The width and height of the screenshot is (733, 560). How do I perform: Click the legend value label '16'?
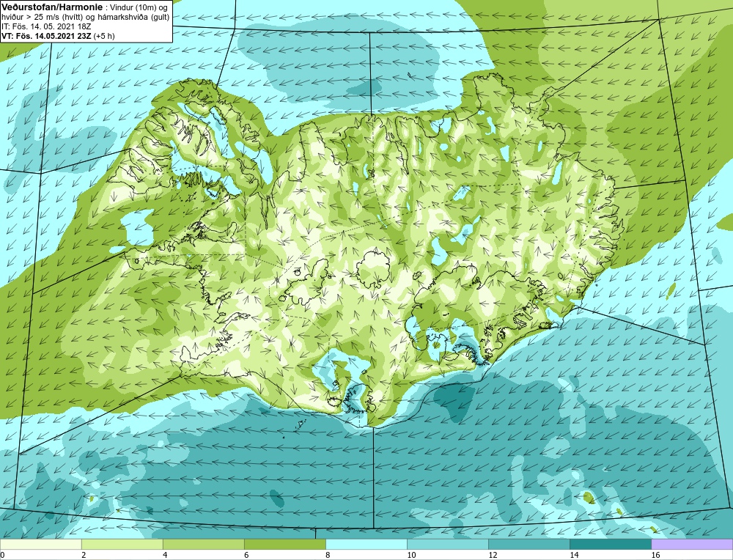655,555
